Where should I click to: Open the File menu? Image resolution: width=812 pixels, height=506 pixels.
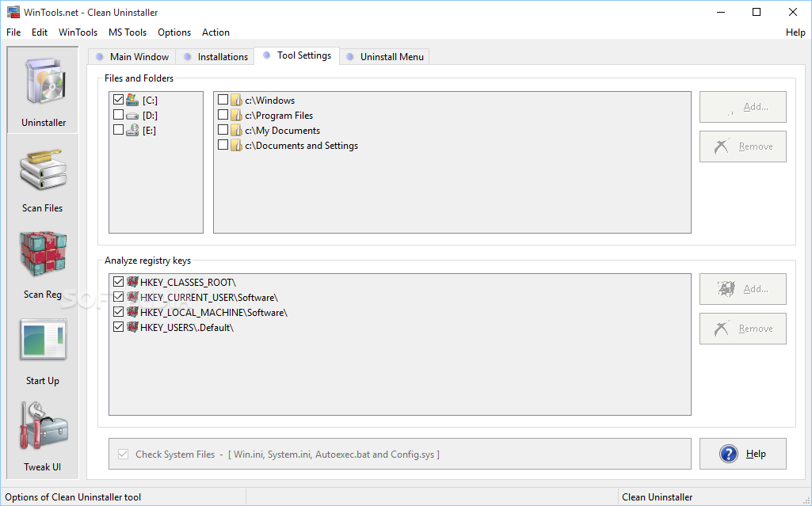point(13,32)
